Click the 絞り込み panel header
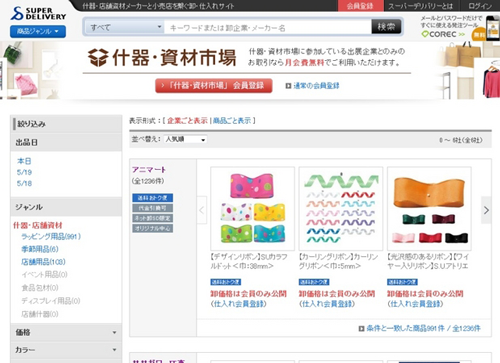 tap(66, 124)
